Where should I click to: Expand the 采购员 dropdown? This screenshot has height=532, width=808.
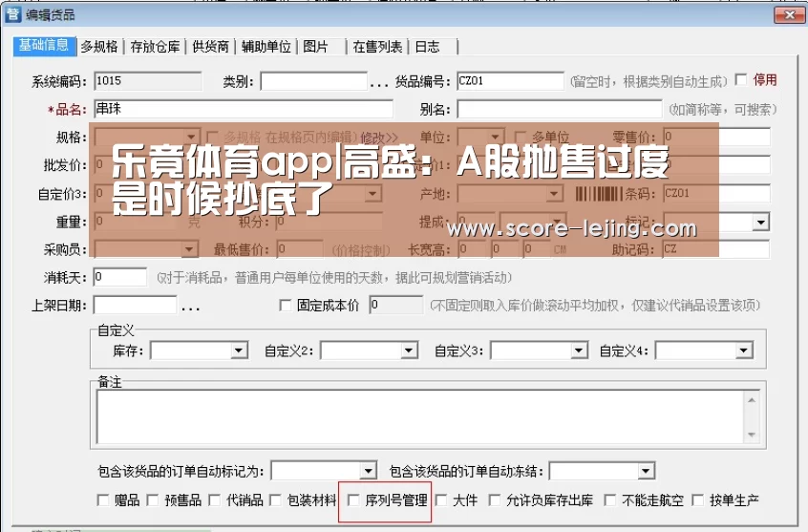(x=189, y=249)
